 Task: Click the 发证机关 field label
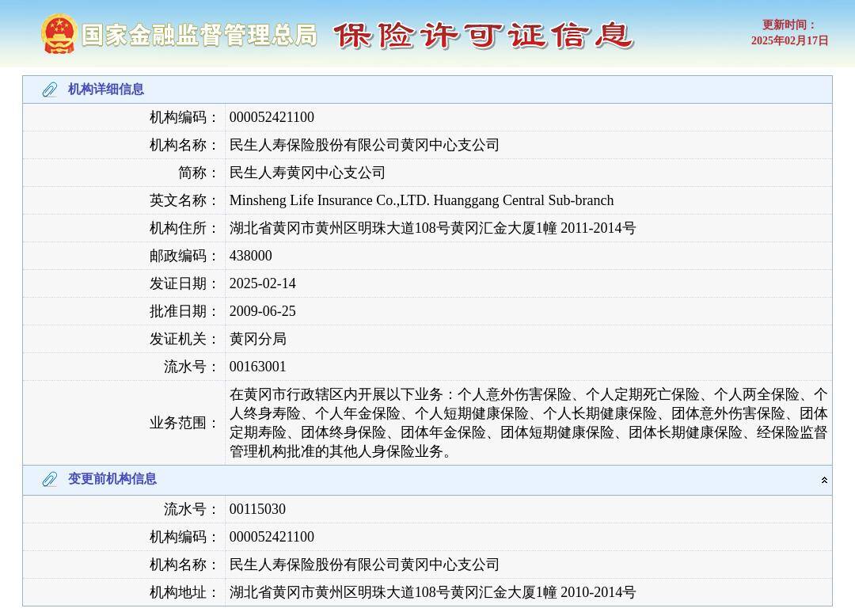point(183,339)
